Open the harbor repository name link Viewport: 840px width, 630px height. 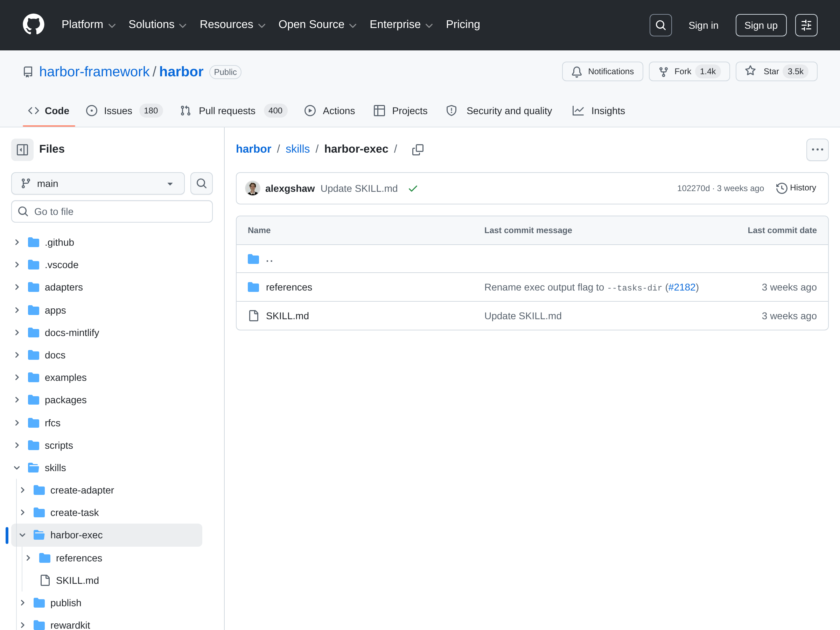coord(181,72)
